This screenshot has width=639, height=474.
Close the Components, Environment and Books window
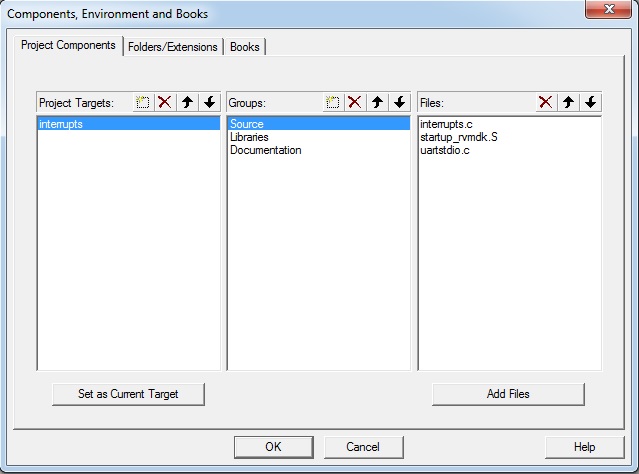pyautogui.click(x=608, y=9)
